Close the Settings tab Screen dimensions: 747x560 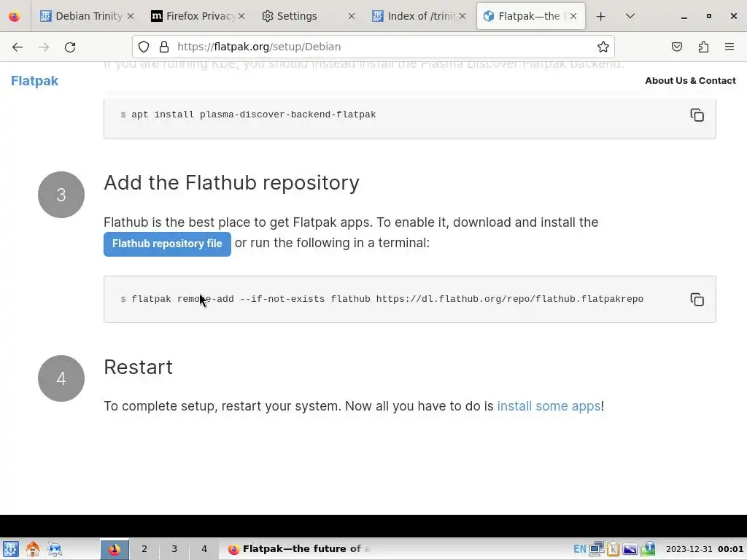352,16
